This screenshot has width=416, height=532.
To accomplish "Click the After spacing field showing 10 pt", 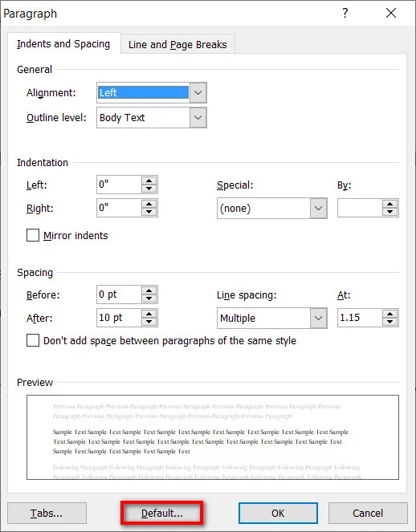I will point(119,318).
